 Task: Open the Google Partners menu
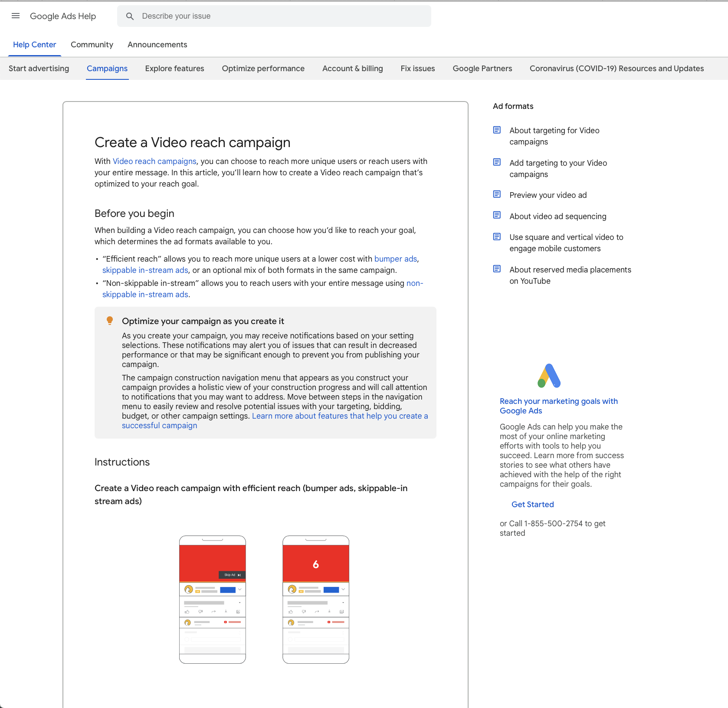click(x=482, y=69)
